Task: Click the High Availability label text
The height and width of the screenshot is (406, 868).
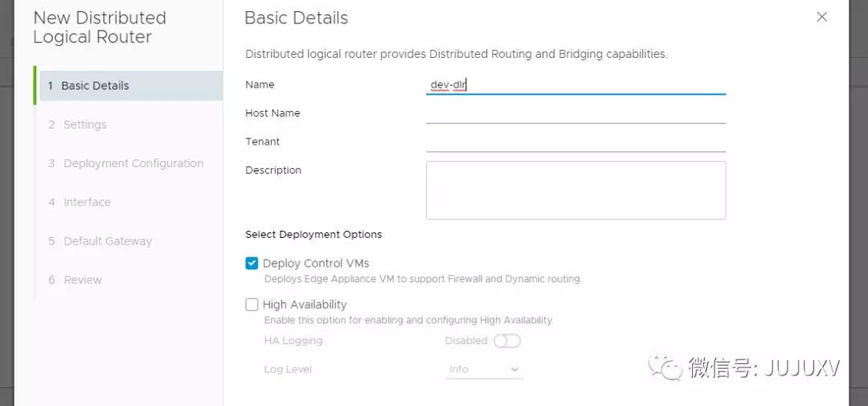Action: [x=305, y=305]
